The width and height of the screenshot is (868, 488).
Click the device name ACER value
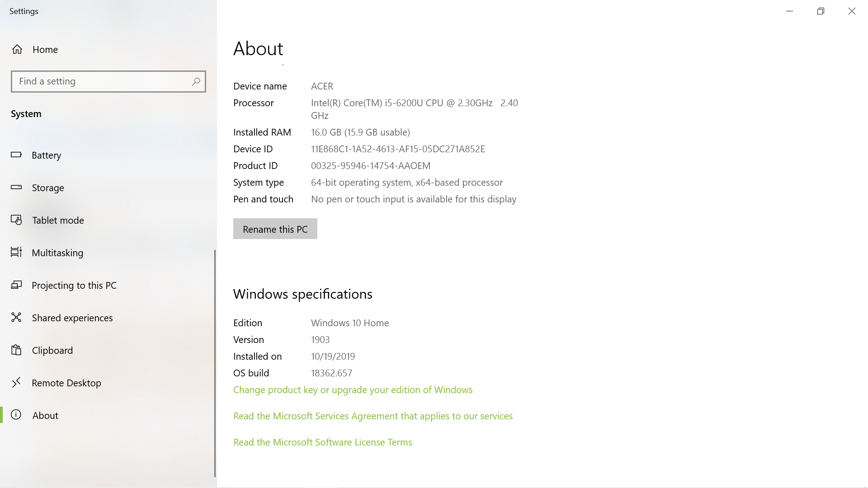(x=322, y=86)
